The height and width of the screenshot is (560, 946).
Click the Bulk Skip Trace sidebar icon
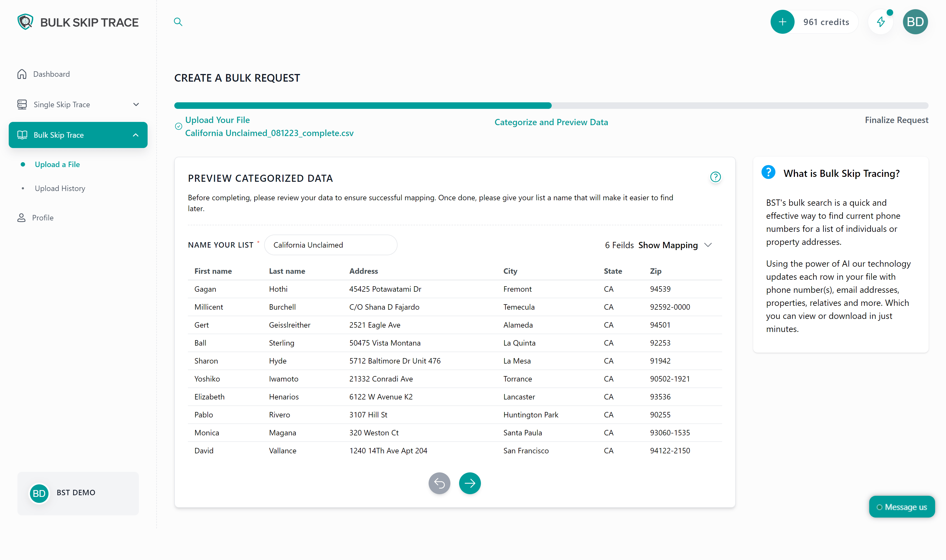pyautogui.click(x=23, y=135)
